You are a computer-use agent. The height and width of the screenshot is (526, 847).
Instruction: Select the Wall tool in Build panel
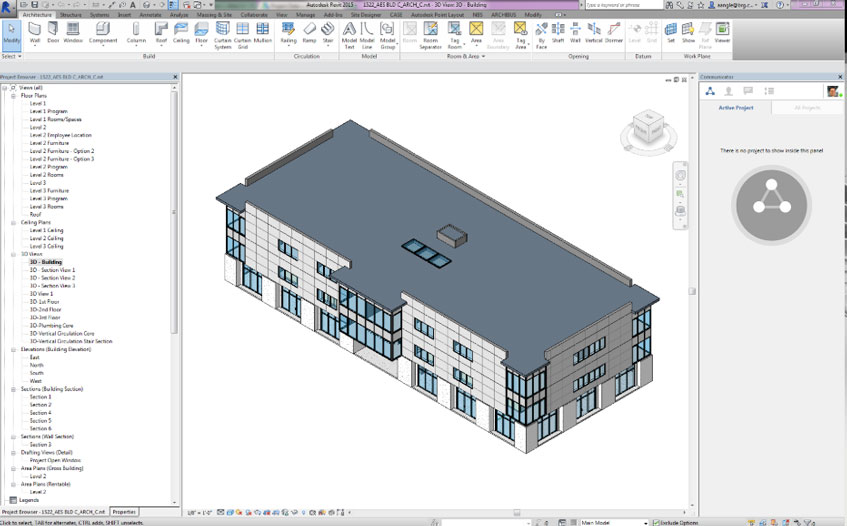coord(35,33)
